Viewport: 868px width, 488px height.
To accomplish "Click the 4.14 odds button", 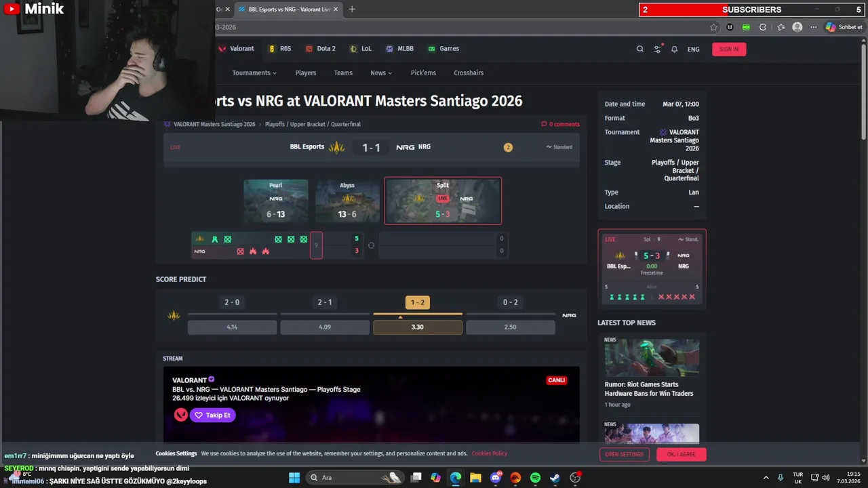I will coord(232,327).
